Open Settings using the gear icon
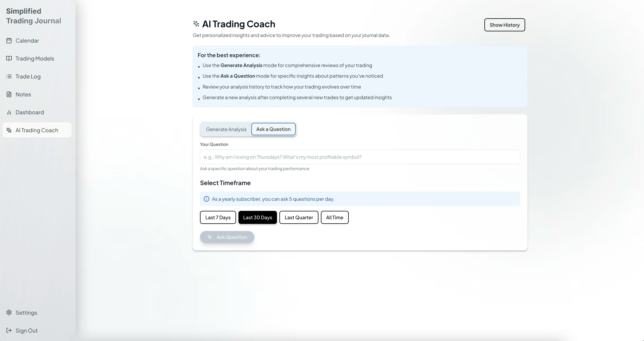644x341 pixels. pyautogui.click(x=9, y=312)
